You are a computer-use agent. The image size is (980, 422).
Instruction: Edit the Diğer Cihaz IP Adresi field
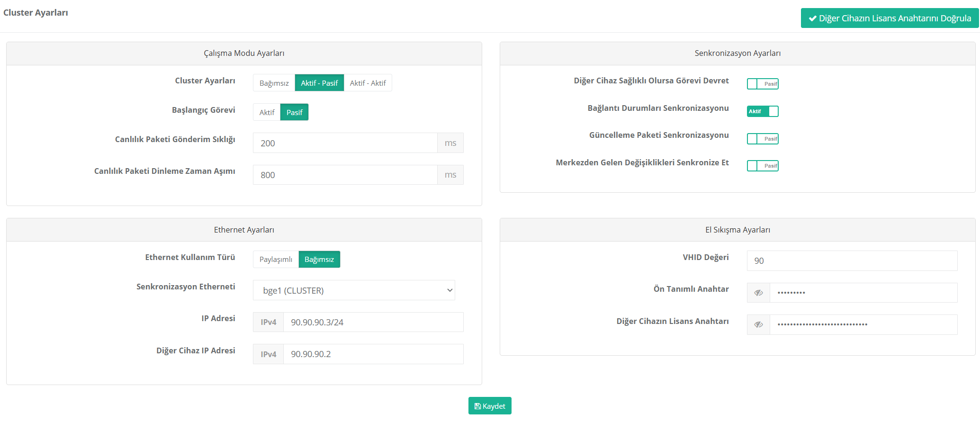coord(373,354)
